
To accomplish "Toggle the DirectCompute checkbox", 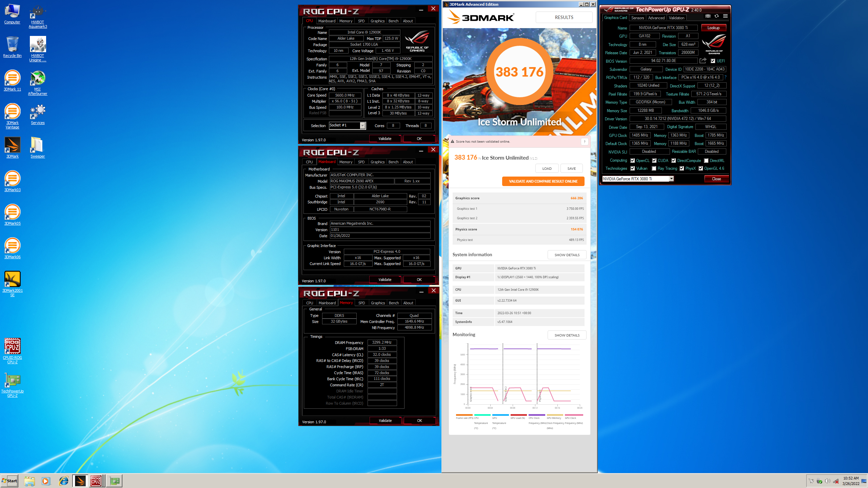I will [x=673, y=161].
